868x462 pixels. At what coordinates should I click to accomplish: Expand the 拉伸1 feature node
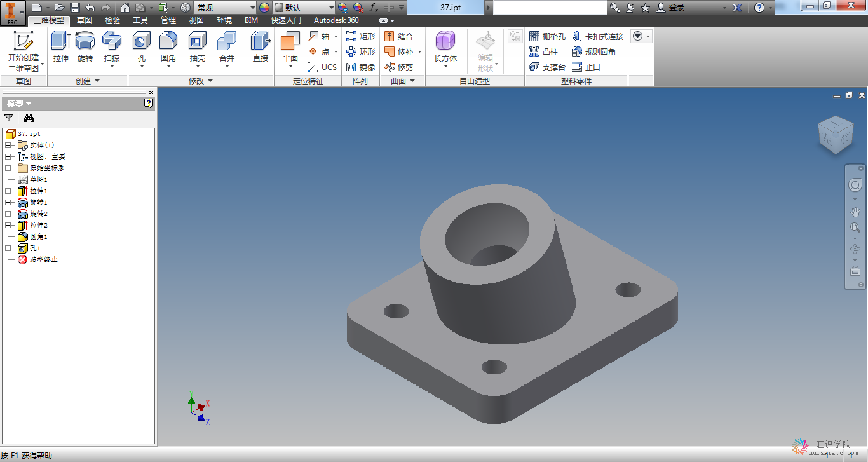(8, 191)
